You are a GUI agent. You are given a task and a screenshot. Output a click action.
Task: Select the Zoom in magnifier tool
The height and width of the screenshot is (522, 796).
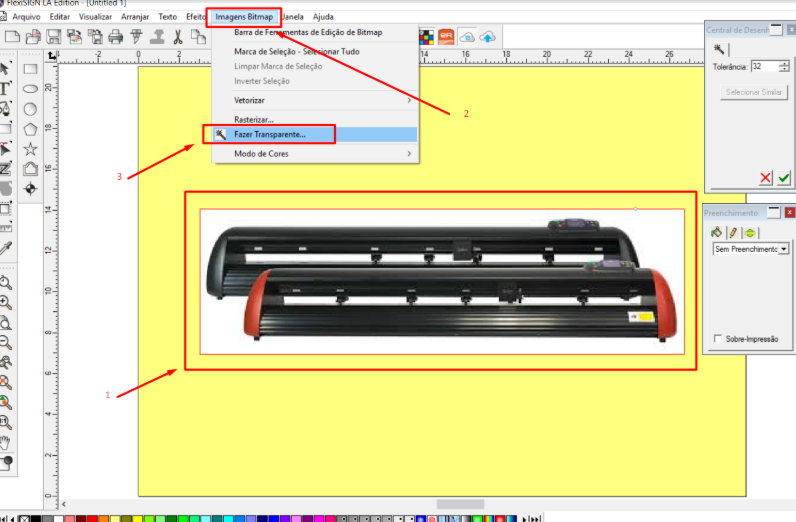tap(6, 303)
